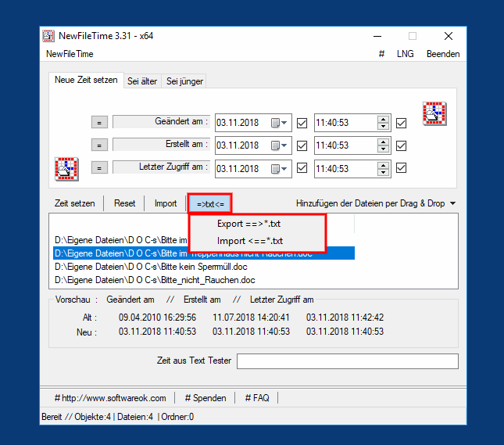Decrease Erstellt am time with stepper
Viewport: 504px width, 445px height.
click(383, 149)
